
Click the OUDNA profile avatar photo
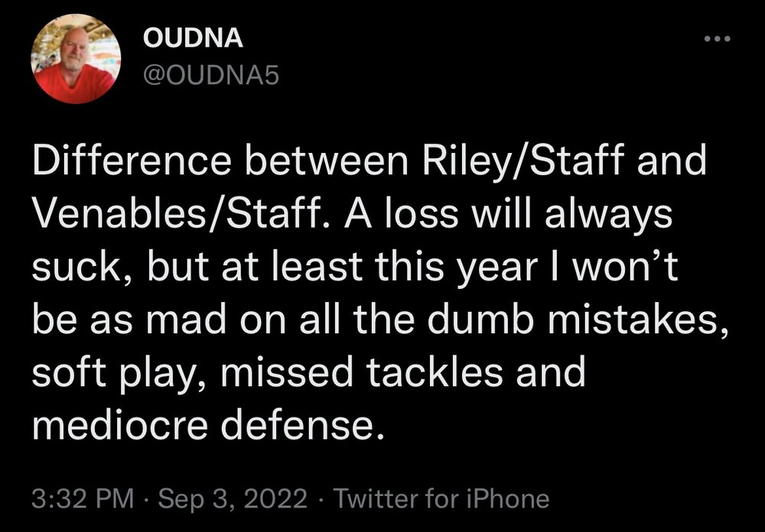pyautogui.click(x=76, y=60)
